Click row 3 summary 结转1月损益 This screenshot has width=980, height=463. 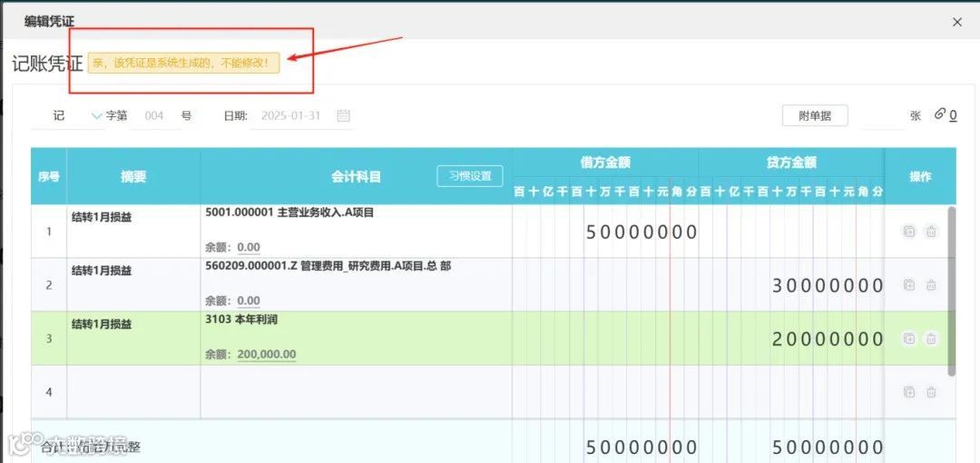tap(102, 325)
